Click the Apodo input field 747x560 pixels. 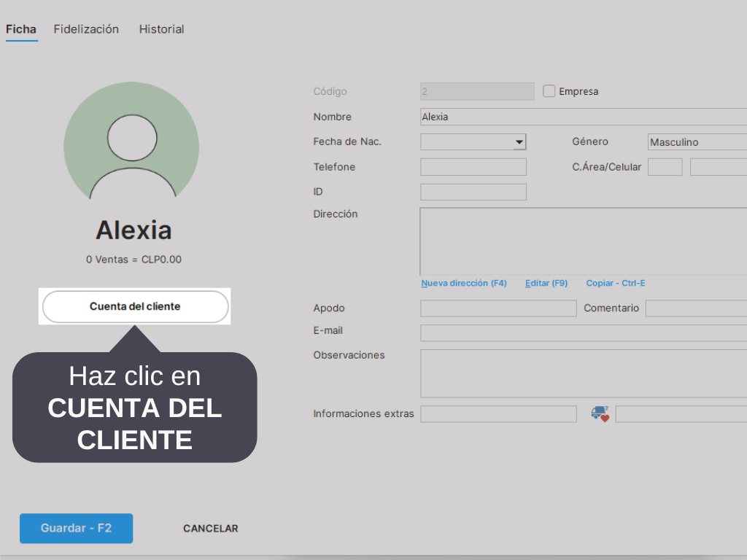[x=498, y=308]
